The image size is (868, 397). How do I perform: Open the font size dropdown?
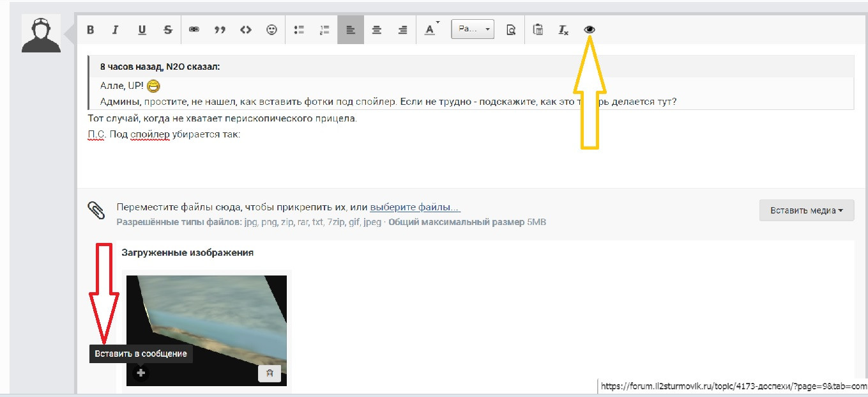473,29
